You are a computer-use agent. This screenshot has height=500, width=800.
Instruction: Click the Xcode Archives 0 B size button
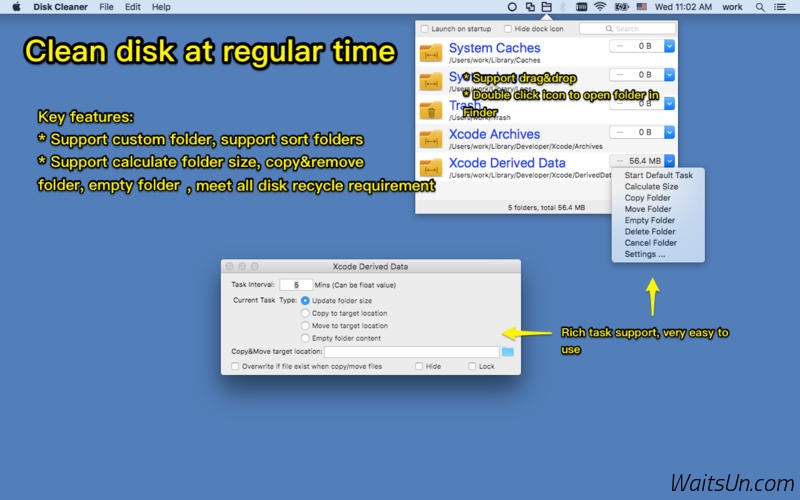637,132
